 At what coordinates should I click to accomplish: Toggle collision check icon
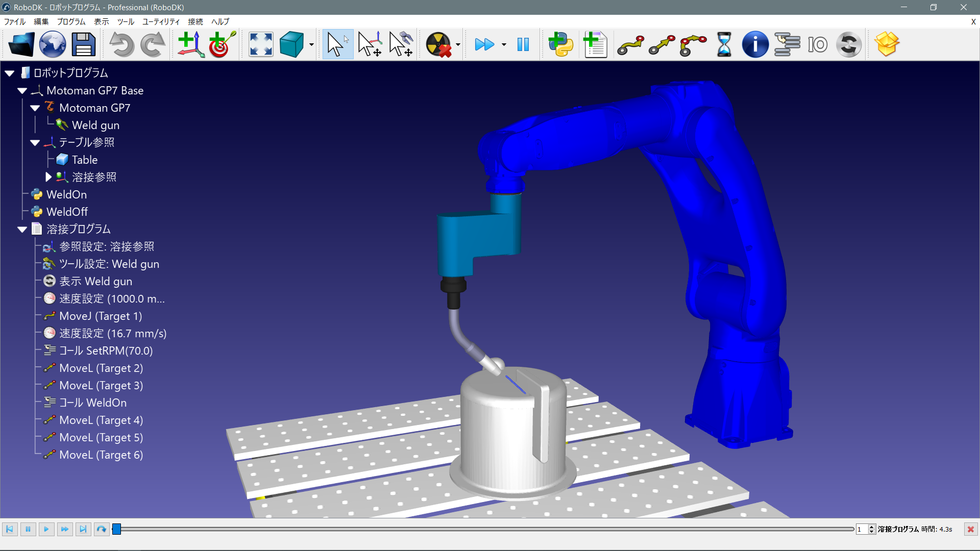439,44
